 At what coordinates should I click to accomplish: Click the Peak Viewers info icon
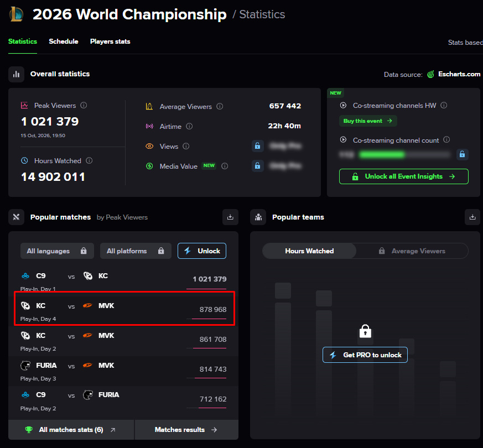pyautogui.click(x=84, y=105)
